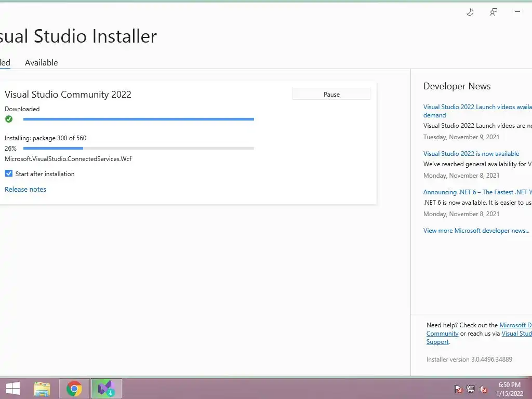Viewport: 532px width, 399px height.
Task: Open Google Chrome from the taskbar
Action: pos(74,389)
